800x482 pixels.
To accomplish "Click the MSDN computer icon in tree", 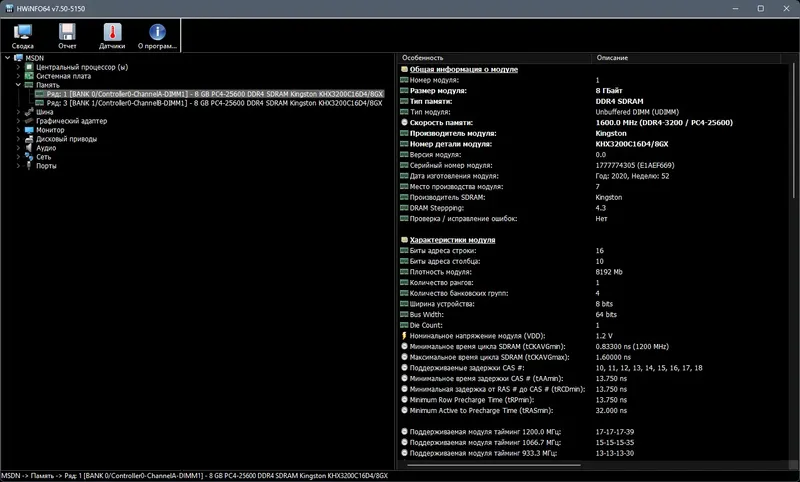I will tap(19, 58).
